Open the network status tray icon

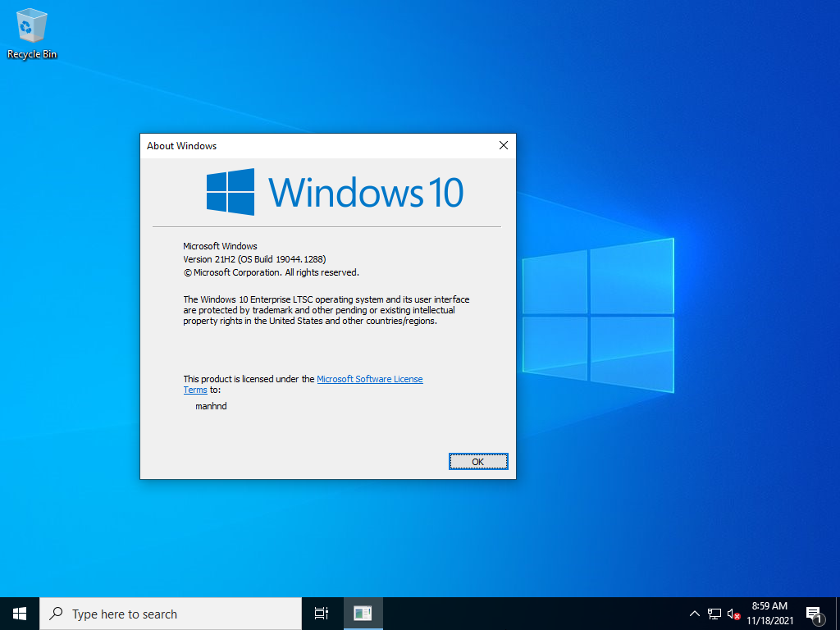coord(714,614)
